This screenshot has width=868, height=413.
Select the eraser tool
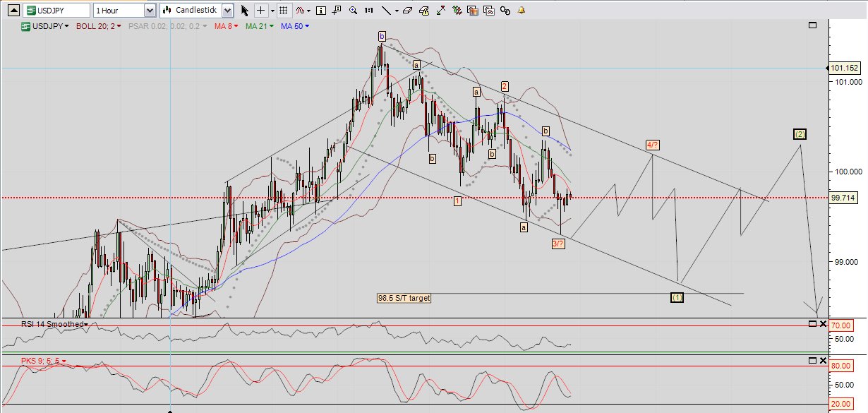pos(407,11)
